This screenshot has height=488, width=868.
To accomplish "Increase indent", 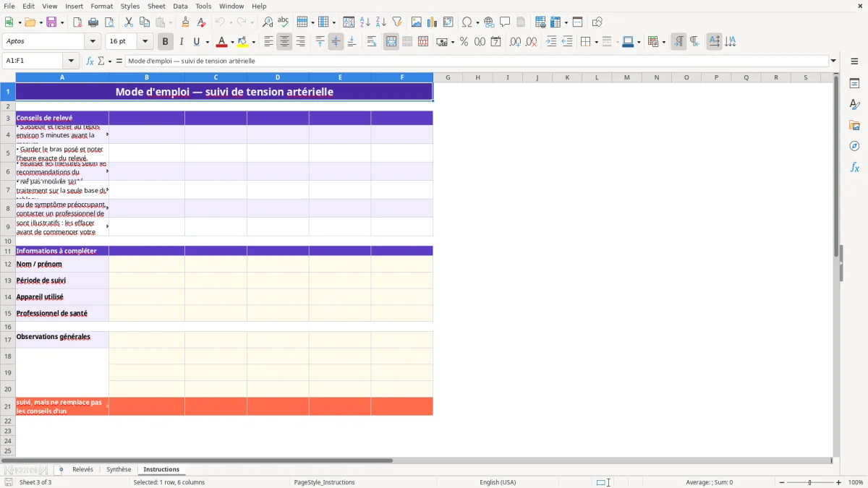I will [551, 42].
